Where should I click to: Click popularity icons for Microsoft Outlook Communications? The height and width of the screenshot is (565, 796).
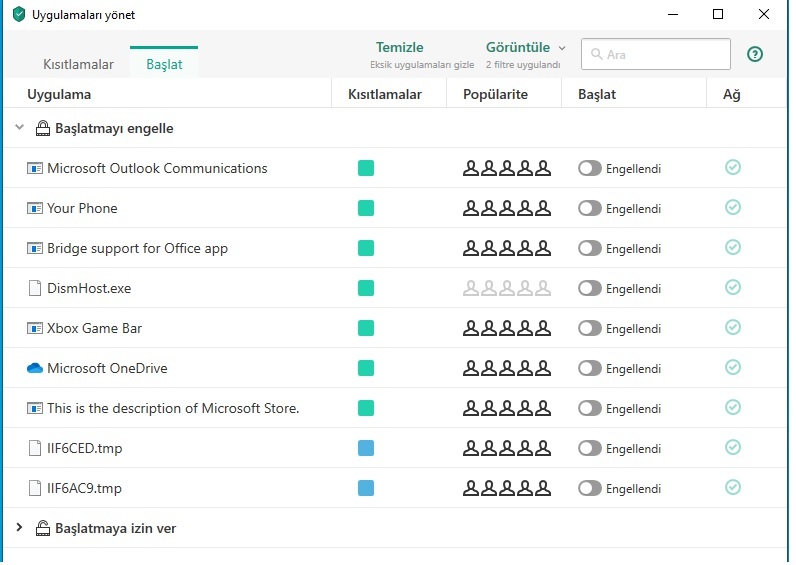tap(507, 168)
